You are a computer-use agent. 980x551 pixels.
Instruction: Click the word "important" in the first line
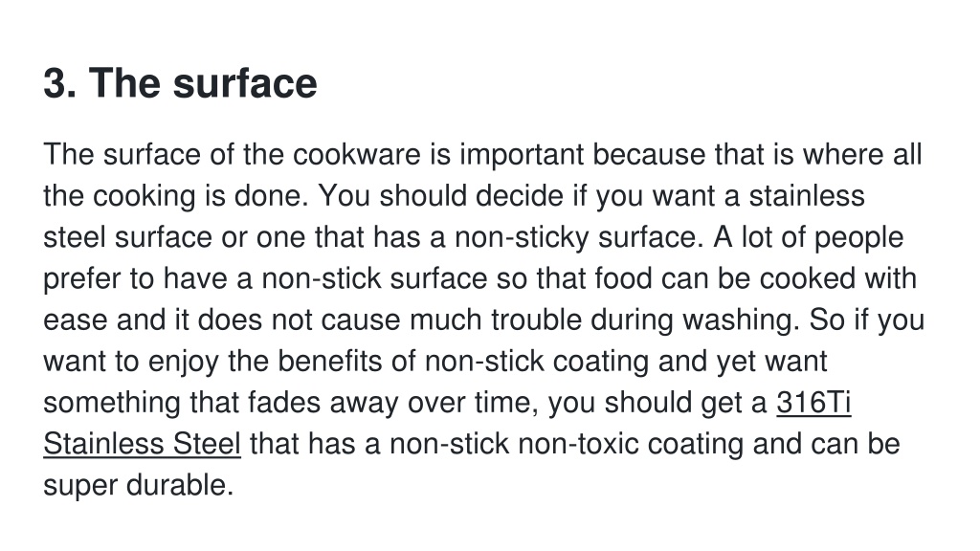tap(522, 155)
